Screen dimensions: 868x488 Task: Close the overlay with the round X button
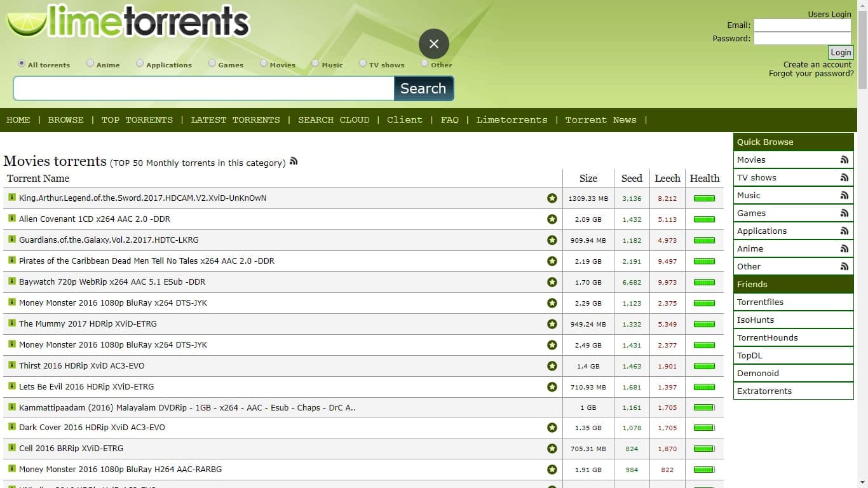coord(434,44)
